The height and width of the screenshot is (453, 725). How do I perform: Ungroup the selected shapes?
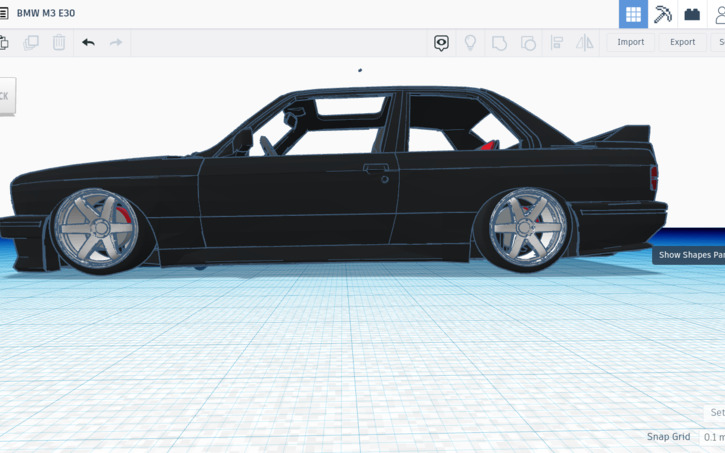click(528, 43)
